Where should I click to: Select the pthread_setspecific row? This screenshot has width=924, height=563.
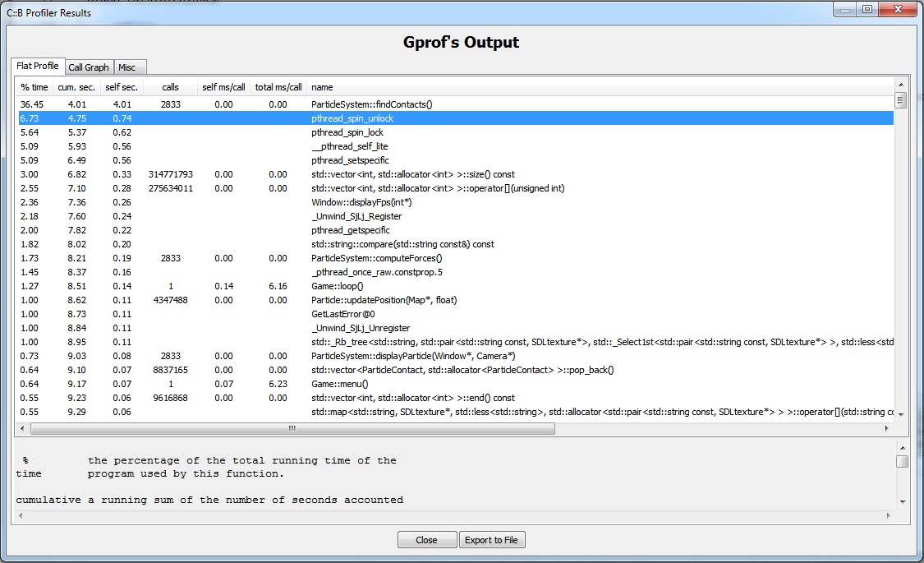[456, 160]
